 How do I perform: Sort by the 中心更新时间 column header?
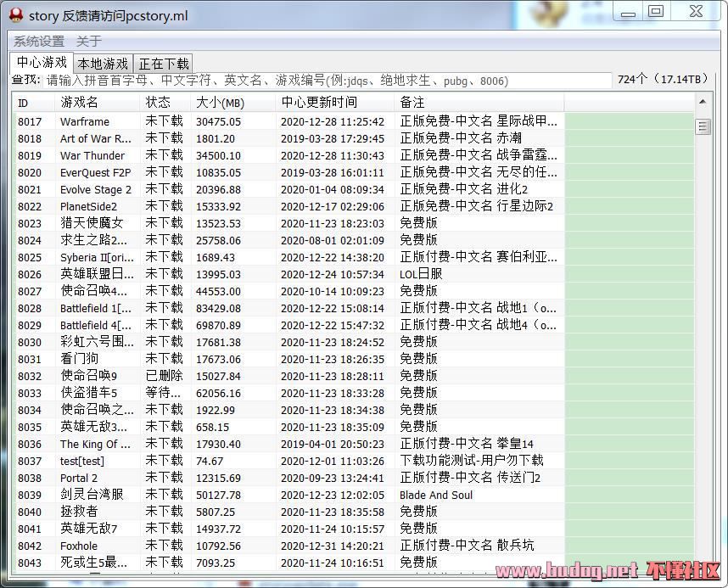[x=335, y=102]
